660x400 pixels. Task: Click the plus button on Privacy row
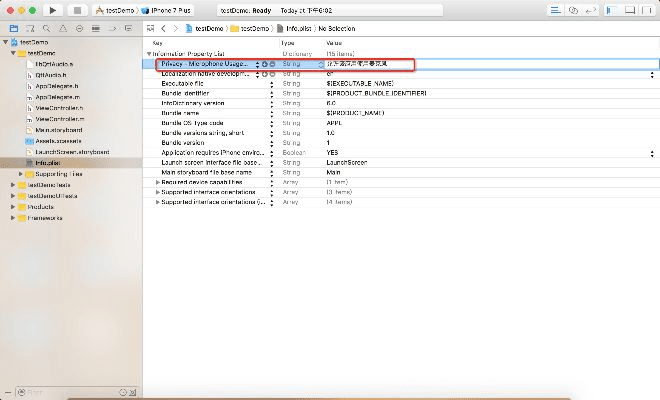coord(264,64)
